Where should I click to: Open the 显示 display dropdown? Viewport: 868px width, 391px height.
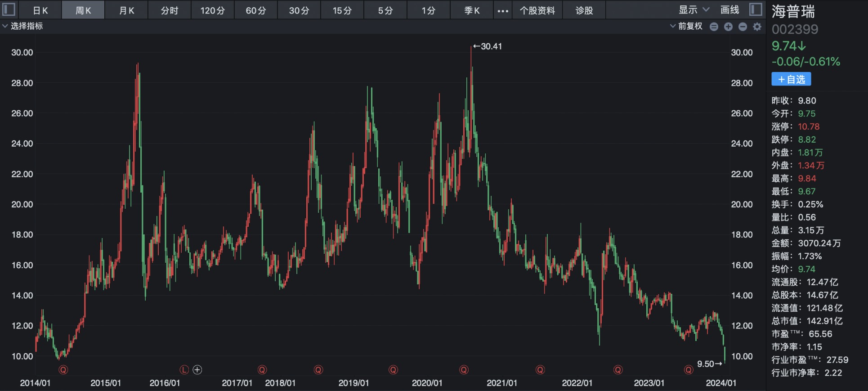pos(694,9)
